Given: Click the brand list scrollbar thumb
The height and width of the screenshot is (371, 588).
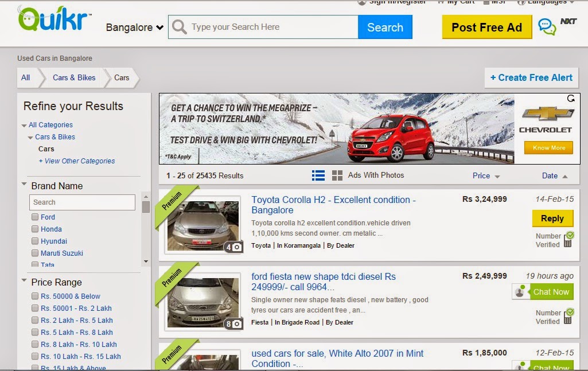Looking at the screenshot, I should pos(146,207).
